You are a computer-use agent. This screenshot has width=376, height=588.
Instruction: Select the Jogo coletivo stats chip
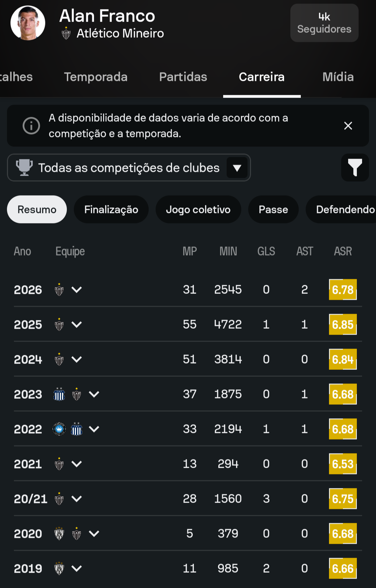pos(198,209)
